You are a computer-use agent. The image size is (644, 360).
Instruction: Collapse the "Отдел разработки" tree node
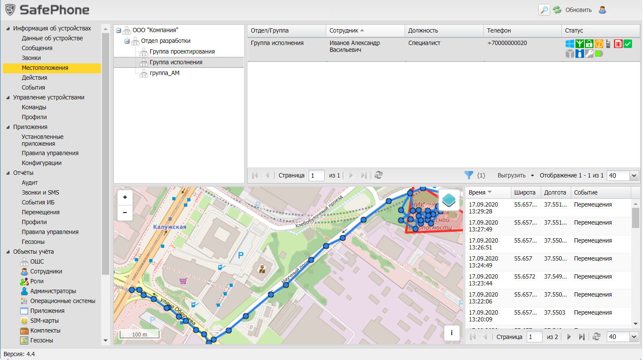(x=127, y=41)
